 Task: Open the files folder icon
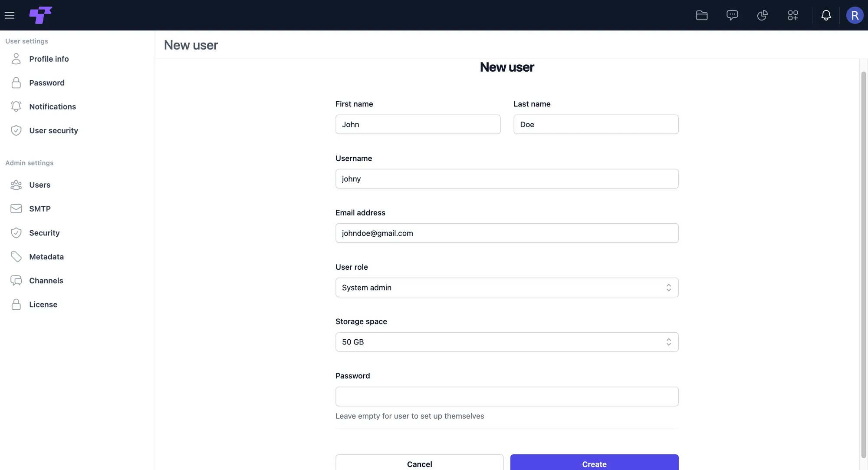[x=702, y=15]
